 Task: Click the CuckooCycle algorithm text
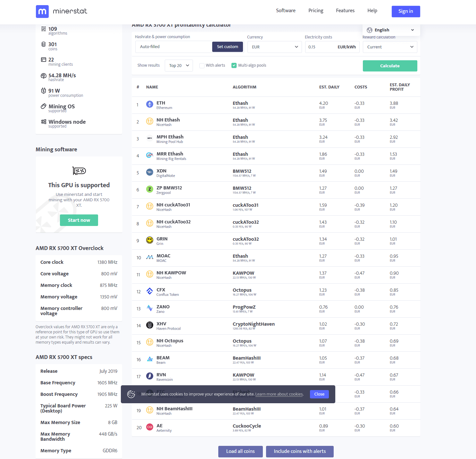click(247, 426)
